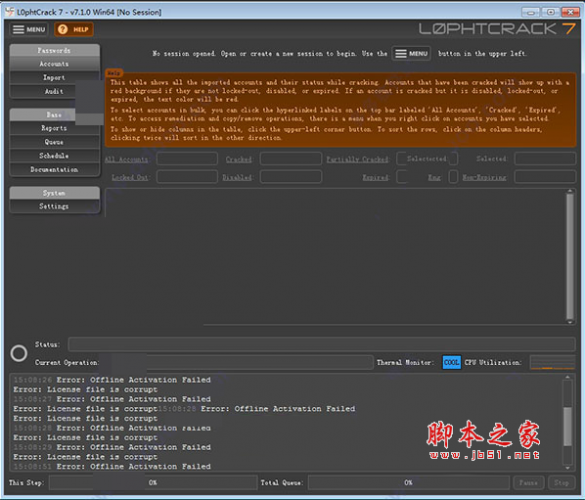
Task: Click the log panel scrollbar thumb
Action: [x=567, y=426]
